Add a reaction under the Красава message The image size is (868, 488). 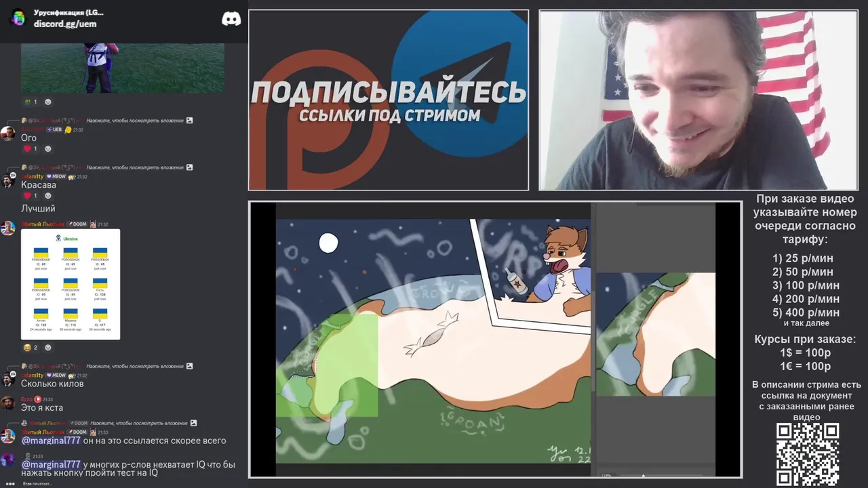[x=48, y=196]
